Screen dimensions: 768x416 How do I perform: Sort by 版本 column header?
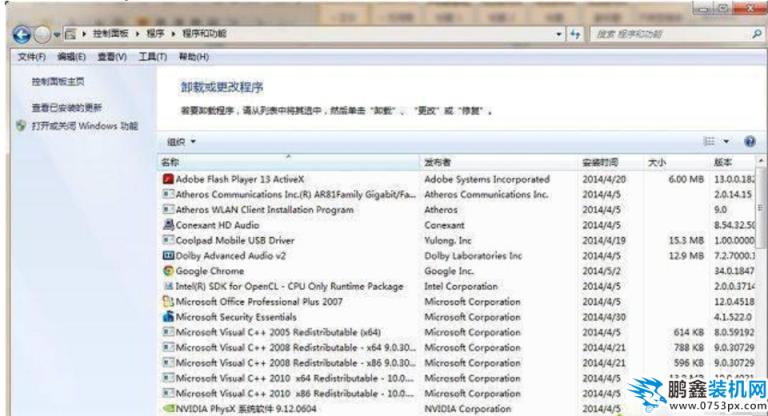point(732,162)
